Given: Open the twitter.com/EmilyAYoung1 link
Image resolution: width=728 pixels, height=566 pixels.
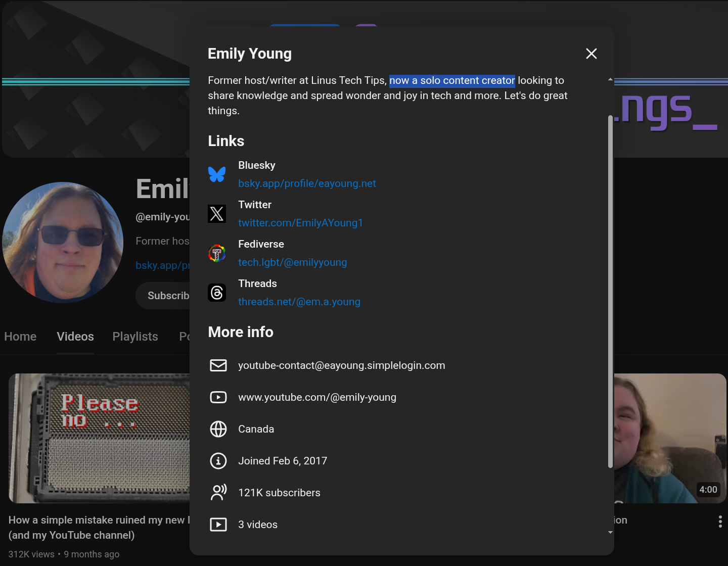Looking at the screenshot, I should point(300,223).
